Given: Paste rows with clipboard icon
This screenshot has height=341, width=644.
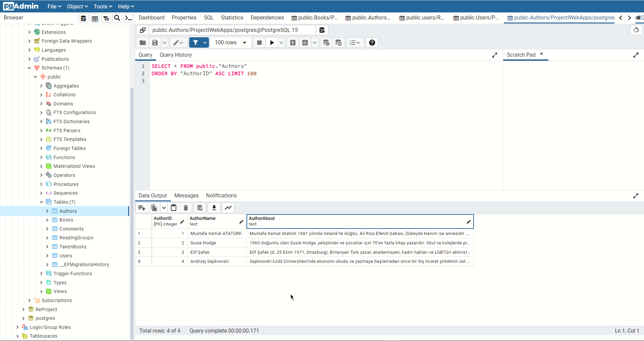Looking at the screenshot, I should tap(173, 208).
